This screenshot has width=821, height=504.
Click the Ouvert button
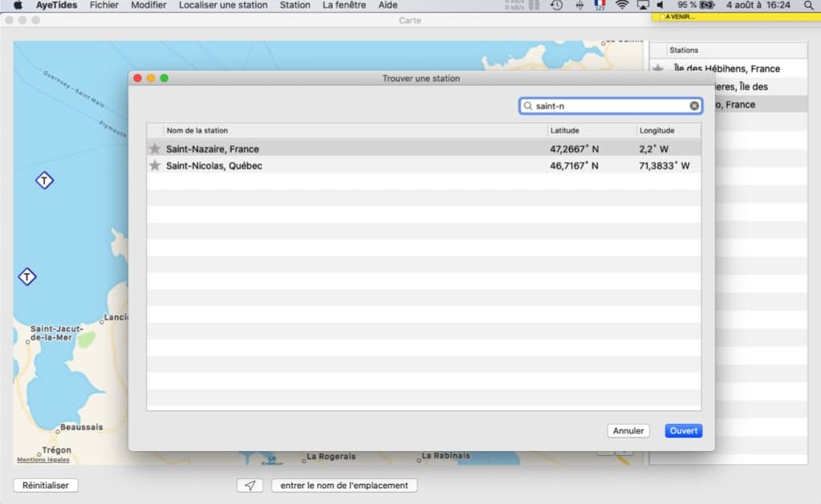pyautogui.click(x=683, y=431)
